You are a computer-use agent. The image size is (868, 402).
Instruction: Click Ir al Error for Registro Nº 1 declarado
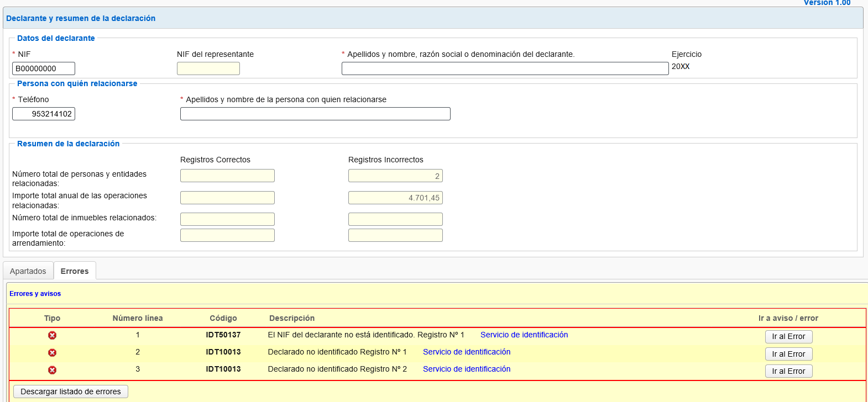point(788,354)
